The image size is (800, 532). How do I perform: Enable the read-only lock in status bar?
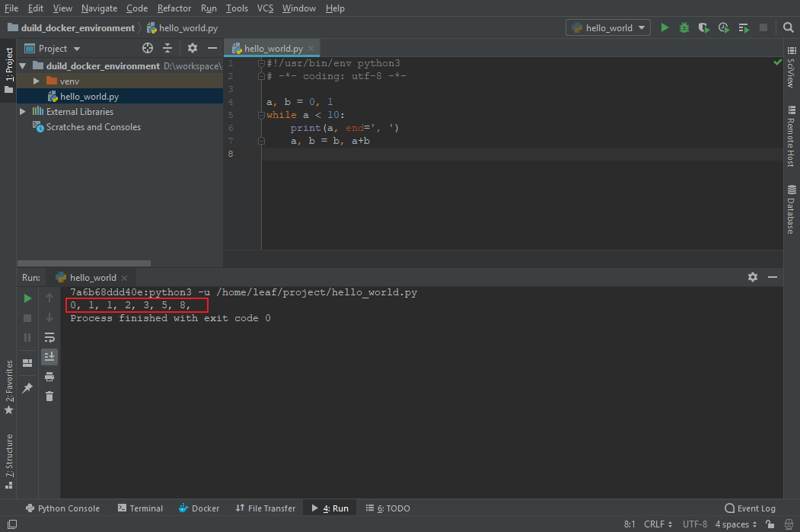[x=769, y=524]
